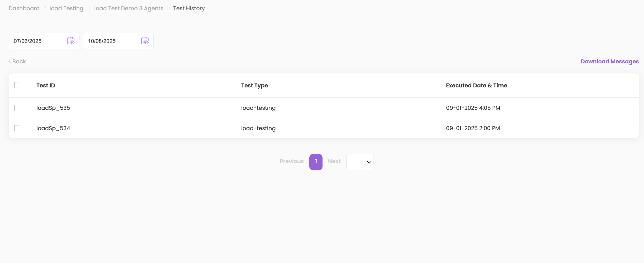Open test loadSp_534 row
The image size is (644, 263).
53,128
